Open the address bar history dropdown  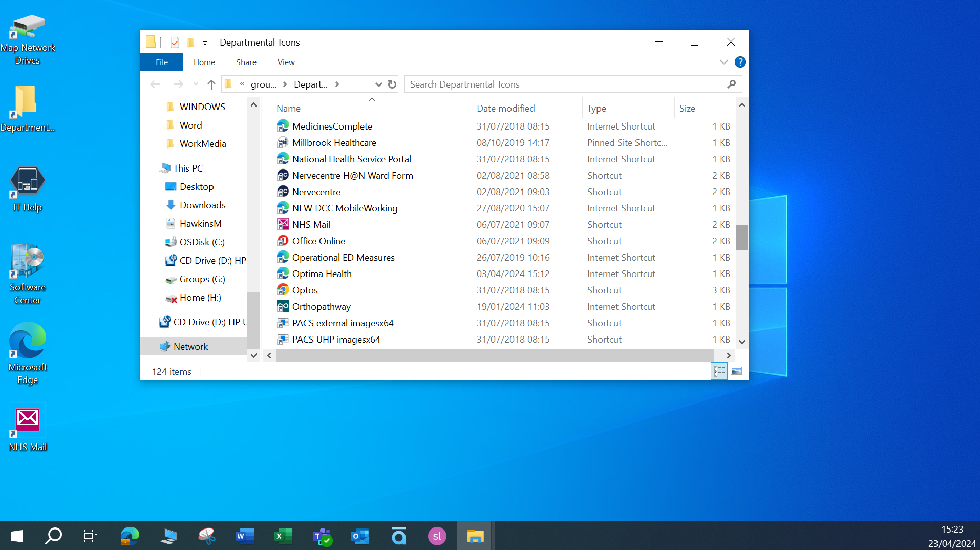378,84
